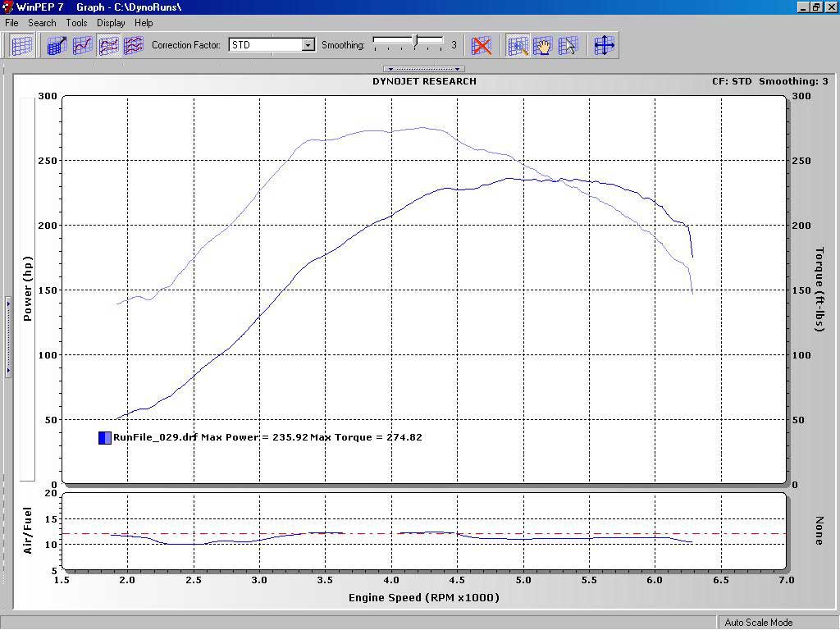
Task: Click the Engine Speed (RPM x1000) axis label
Action: [x=424, y=598]
